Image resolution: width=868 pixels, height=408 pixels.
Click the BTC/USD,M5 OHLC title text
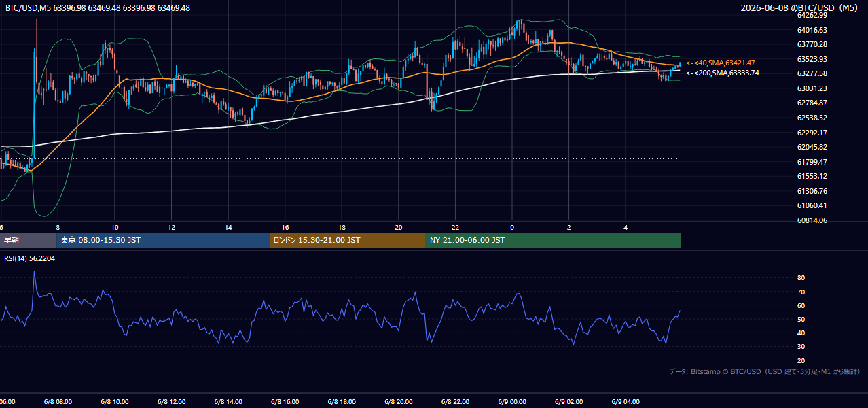pyautogui.click(x=98, y=7)
